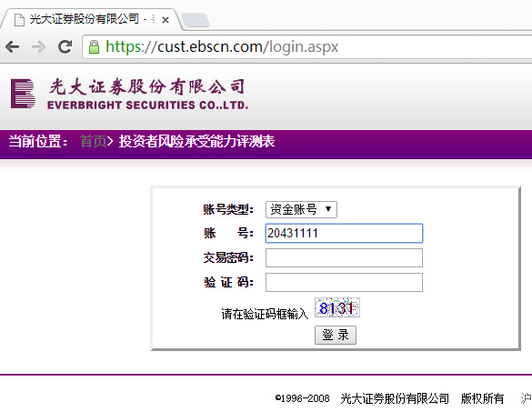The height and width of the screenshot is (412, 532).
Task: Open the 资金账号 account type dropdown
Action: tap(301, 209)
